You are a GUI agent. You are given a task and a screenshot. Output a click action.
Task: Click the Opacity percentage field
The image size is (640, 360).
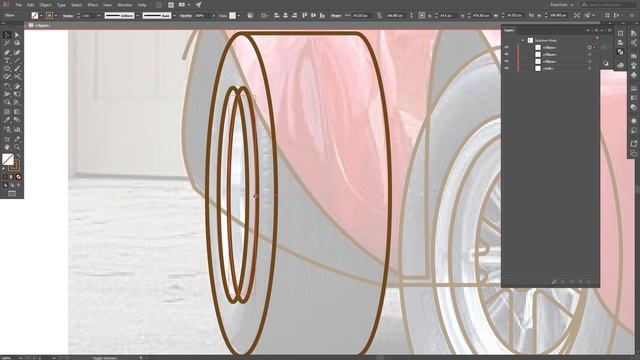click(x=202, y=16)
